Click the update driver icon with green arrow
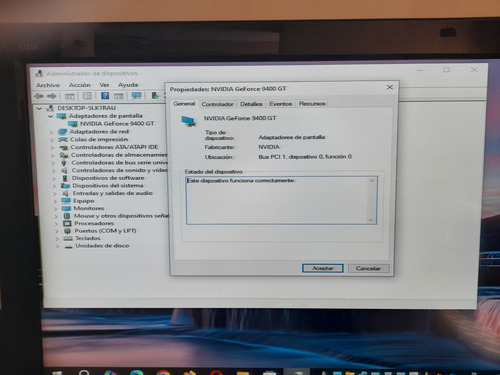Viewport: 500px width, 375px height. 155,96
